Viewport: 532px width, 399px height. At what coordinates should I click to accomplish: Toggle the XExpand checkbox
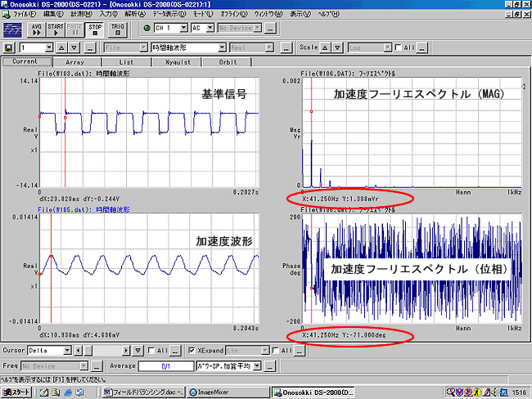(192, 350)
